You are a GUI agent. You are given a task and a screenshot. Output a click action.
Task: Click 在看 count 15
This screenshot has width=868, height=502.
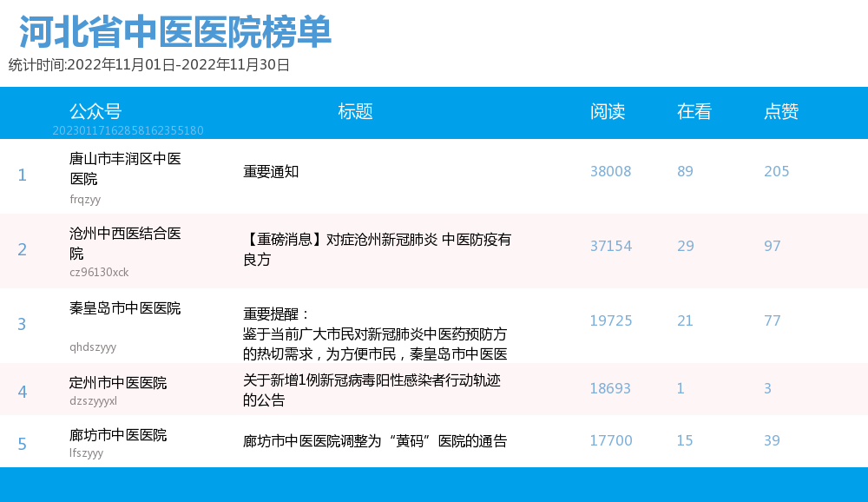click(685, 440)
